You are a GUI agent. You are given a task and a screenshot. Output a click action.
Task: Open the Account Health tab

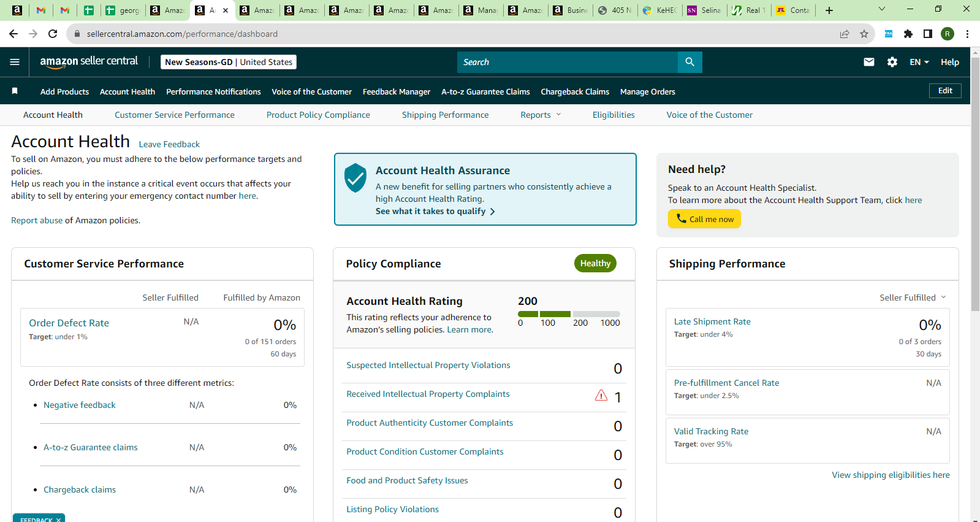[x=53, y=115]
